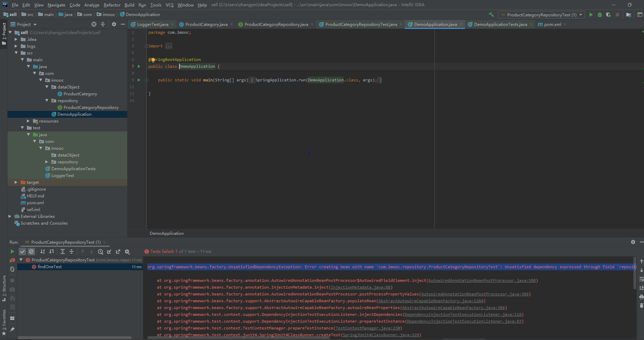Open test runner settings gear
This screenshot has height=340, width=644.
(127, 252)
